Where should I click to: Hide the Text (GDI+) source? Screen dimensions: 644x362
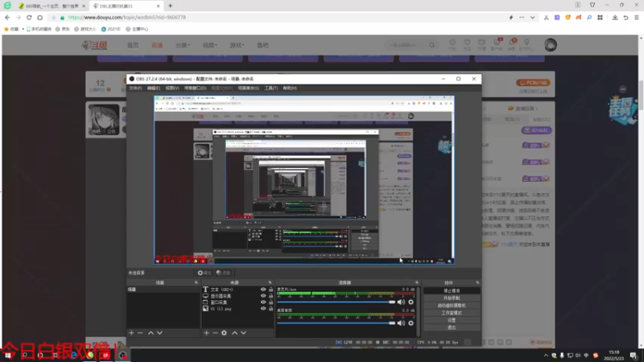pos(263,290)
